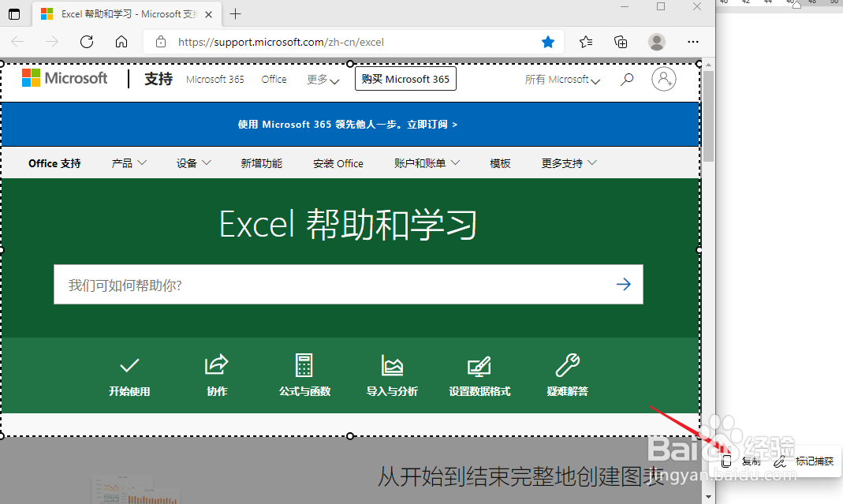
Task: Toggle the favorite star for this page
Action: [x=548, y=42]
